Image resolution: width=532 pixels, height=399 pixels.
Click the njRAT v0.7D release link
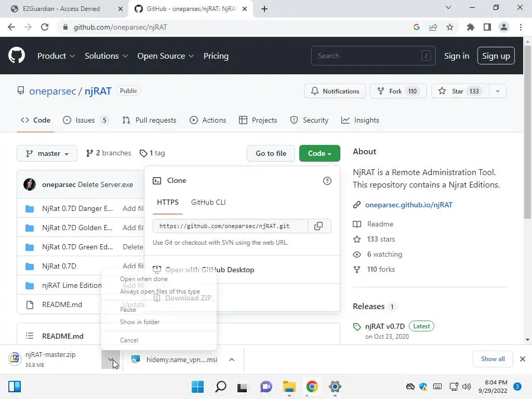point(385,326)
